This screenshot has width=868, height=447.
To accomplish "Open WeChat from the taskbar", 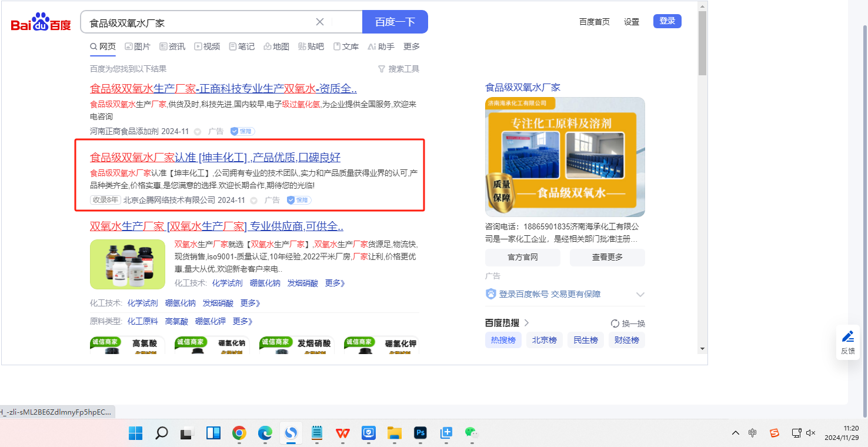I will pos(471,433).
